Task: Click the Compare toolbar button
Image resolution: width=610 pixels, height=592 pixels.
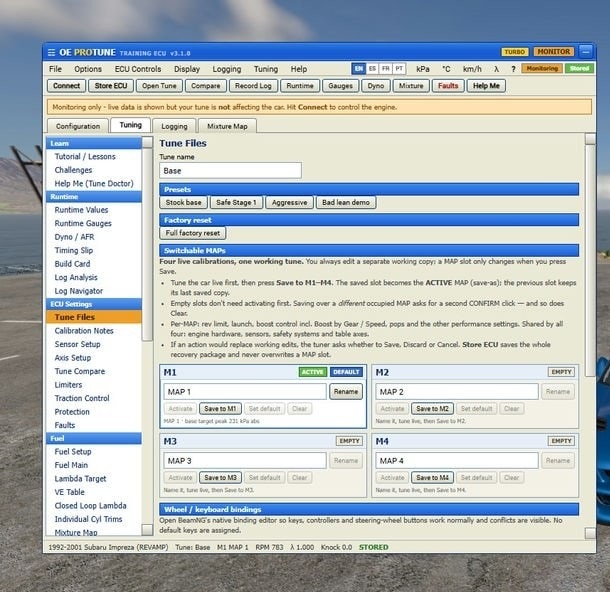Action: (x=205, y=86)
